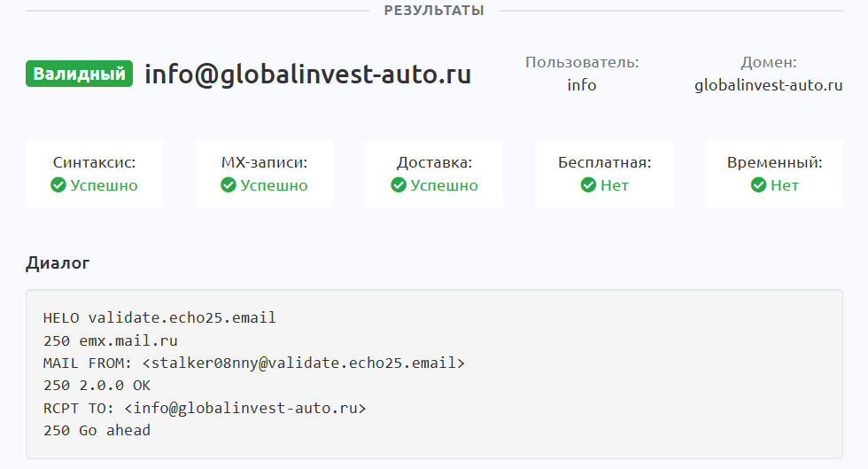Click the MX-записи card title
Viewport: 868px width, 469px height.
point(264,163)
